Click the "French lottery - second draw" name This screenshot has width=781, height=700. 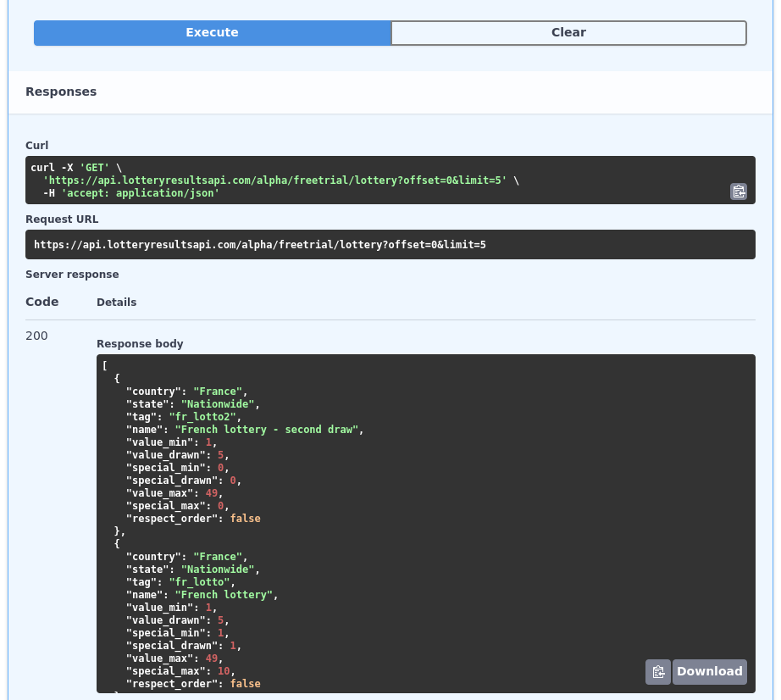[x=266, y=430]
